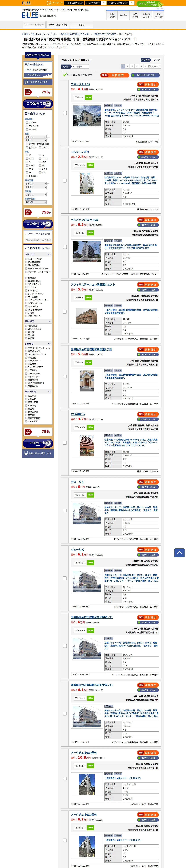Open アネックス 102 building photo
This screenshot has height=868, width=186.
pyautogui.click(x=87, y=116)
